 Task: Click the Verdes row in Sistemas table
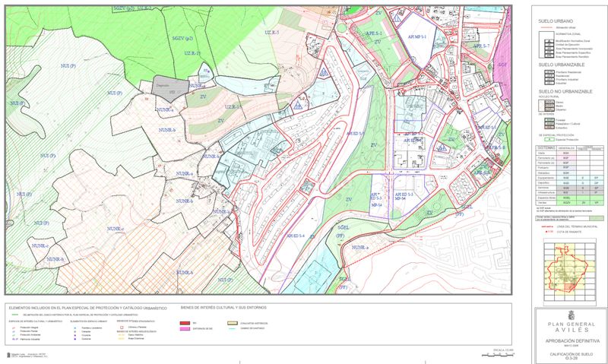[569, 203]
